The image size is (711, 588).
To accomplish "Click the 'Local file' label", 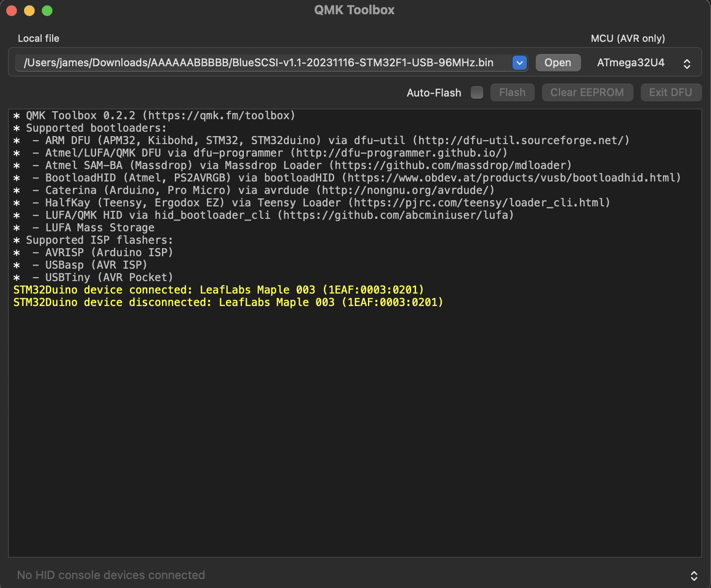I will tap(38, 39).
